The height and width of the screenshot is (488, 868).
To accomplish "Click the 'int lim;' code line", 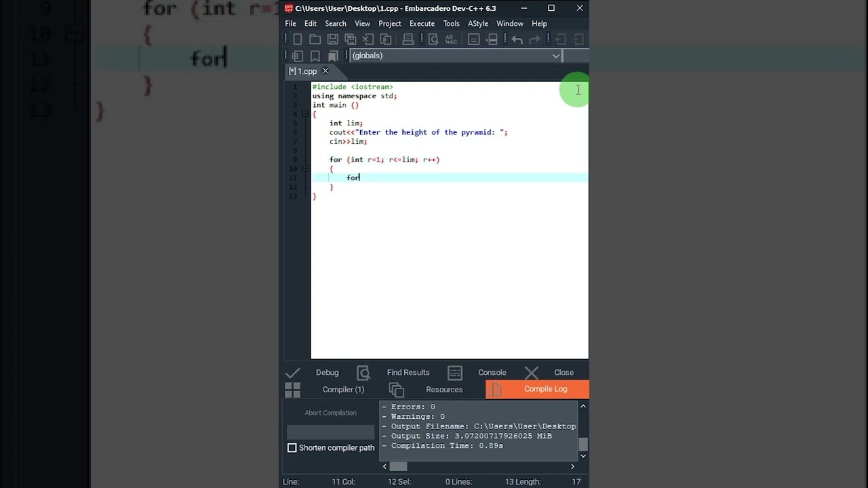I will tap(346, 123).
